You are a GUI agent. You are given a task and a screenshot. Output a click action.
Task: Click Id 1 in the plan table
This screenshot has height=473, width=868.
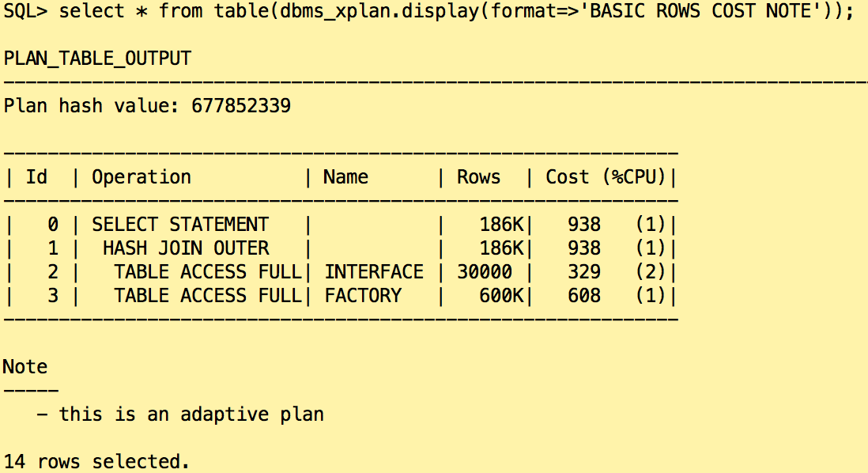click(x=53, y=248)
